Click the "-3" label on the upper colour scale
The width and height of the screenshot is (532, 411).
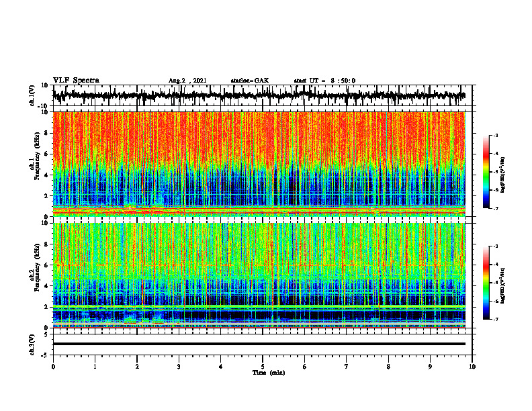pos(495,135)
